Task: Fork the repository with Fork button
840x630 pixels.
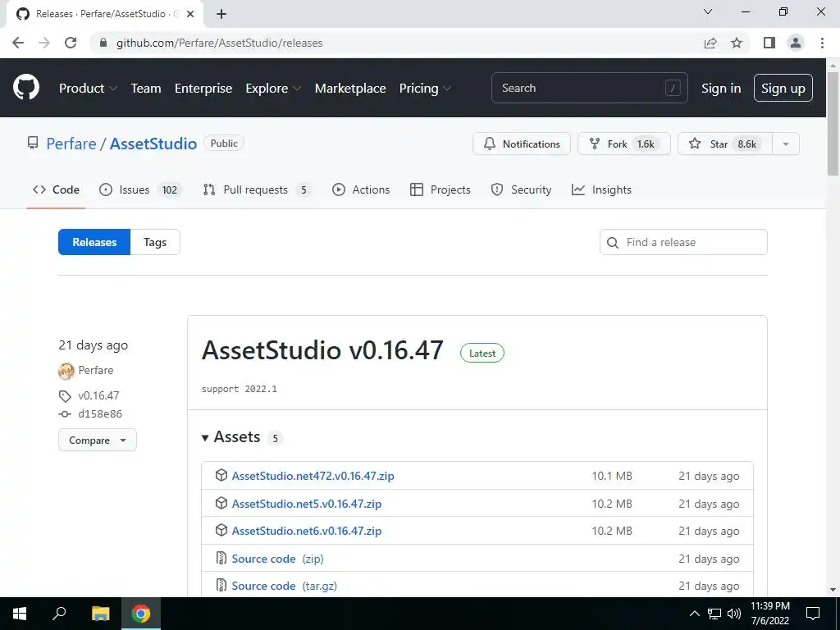Action: (x=624, y=144)
